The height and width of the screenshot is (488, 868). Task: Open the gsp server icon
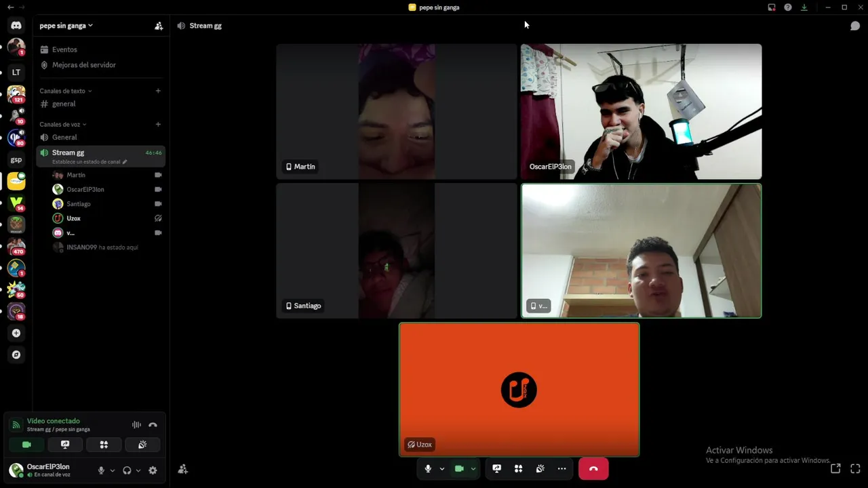point(16,160)
